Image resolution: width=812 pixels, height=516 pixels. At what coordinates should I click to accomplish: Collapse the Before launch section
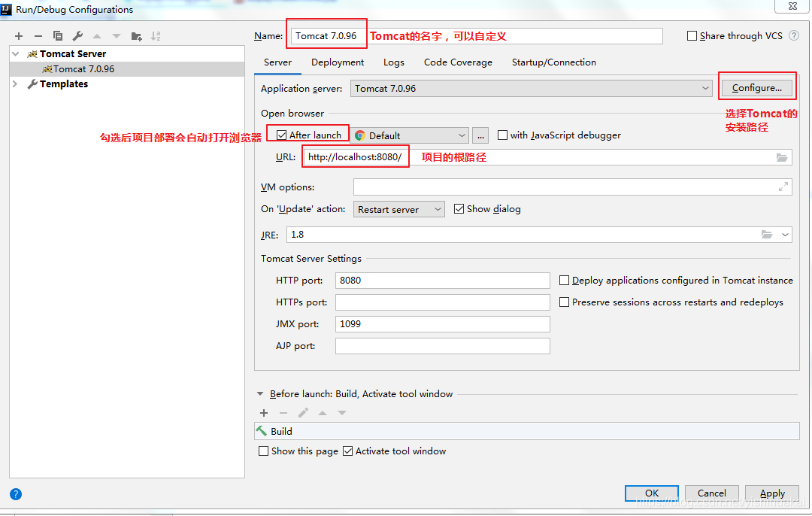pyautogui.click(x=260, y=393)
